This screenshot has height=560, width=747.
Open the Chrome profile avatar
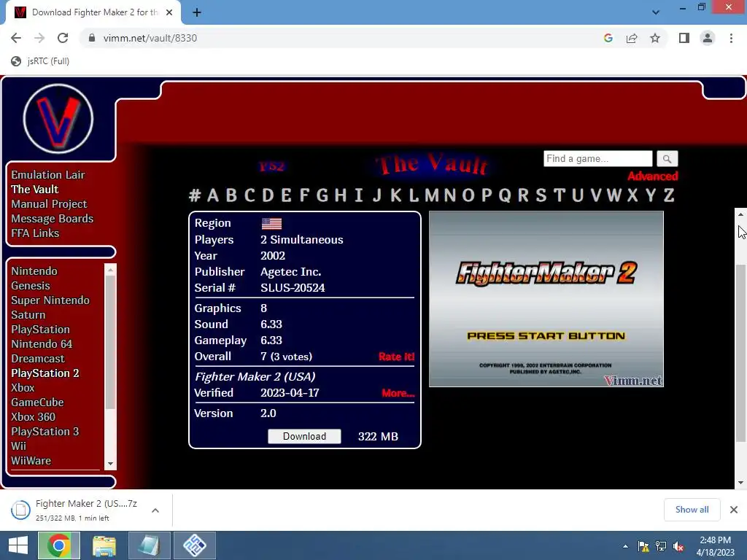tap(708, 38)
